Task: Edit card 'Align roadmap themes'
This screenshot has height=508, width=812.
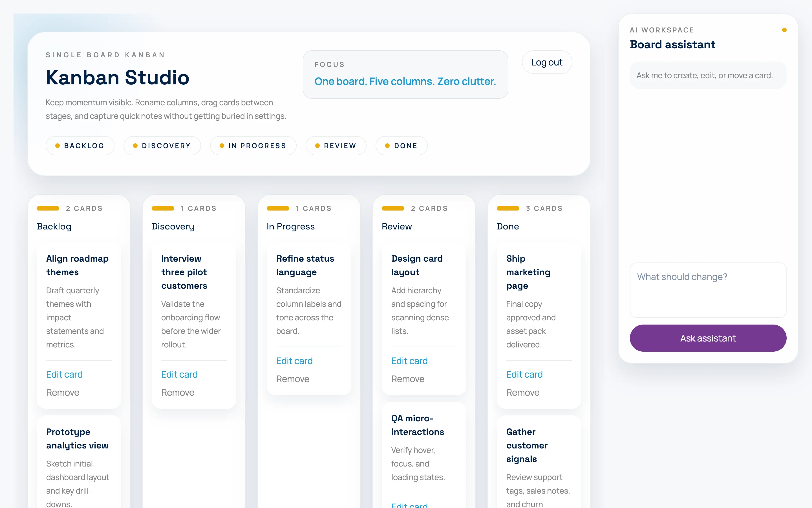Action: [x=64, y=374]
